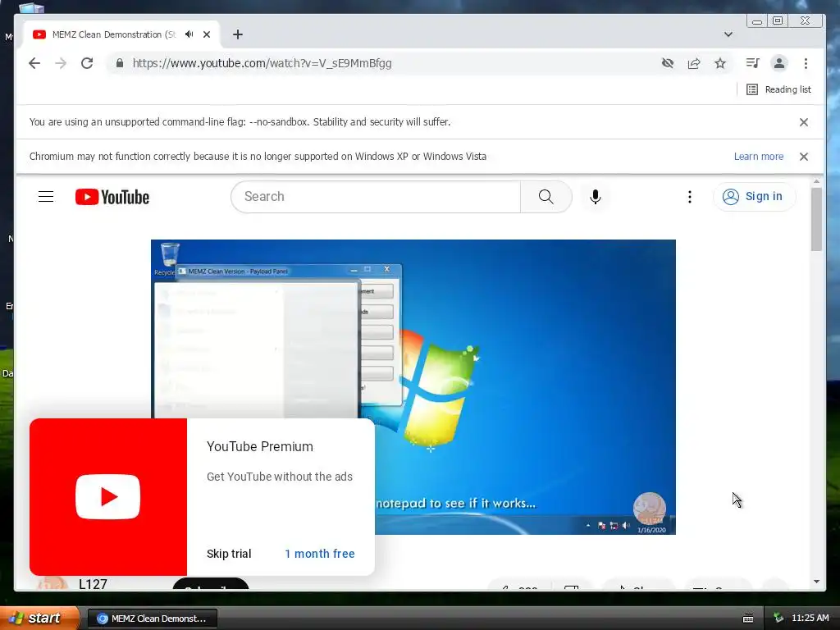Mute the tab via speaker icon
Viewport: 840px width, 630px height.
coord(189,34)
